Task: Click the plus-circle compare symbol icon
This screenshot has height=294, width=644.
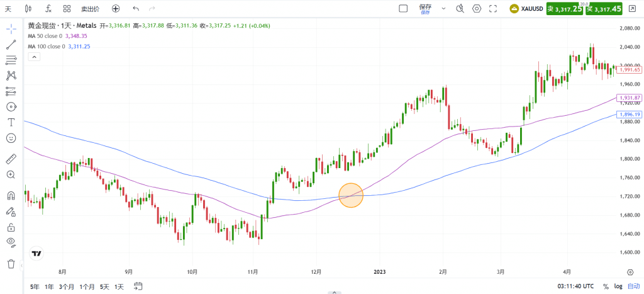Action: tap(116, 8)
